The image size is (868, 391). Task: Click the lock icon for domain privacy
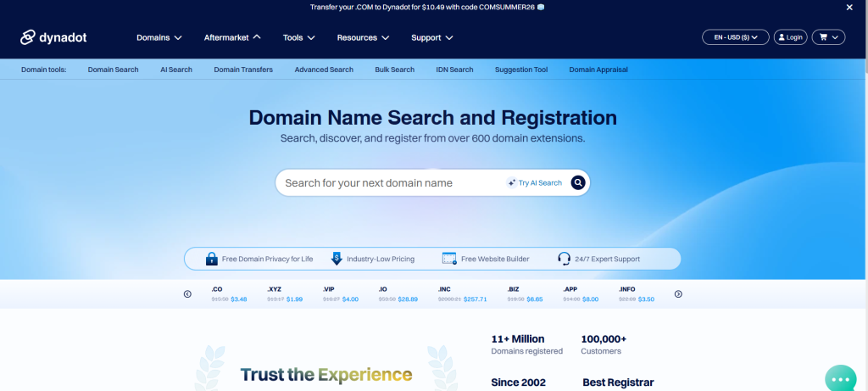point(211,259)
